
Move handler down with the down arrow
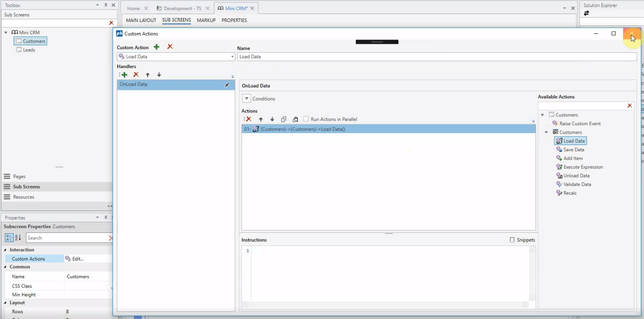pos(159,75)
